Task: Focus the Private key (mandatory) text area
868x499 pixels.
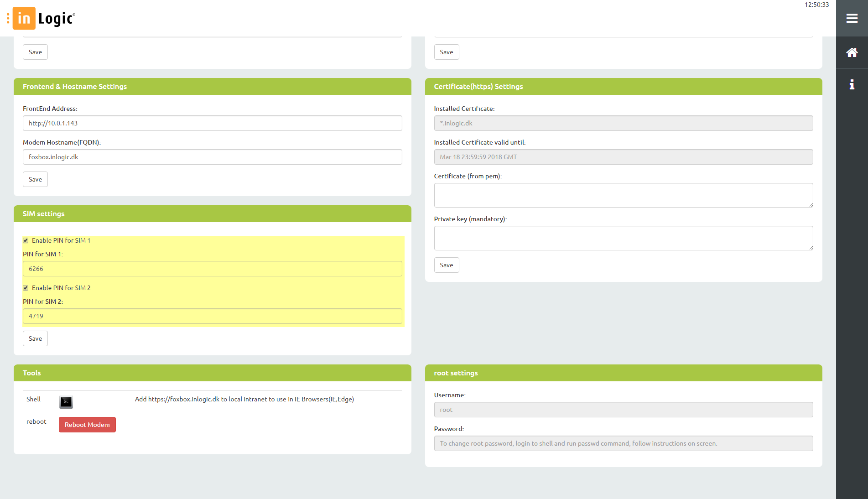Action: point(623,238)
